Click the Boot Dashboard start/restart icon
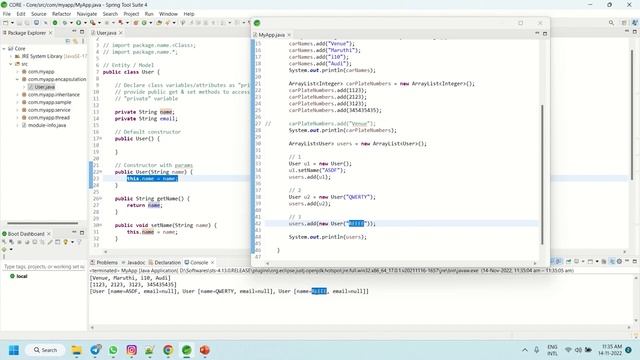Viewport: 640px width, 360px height. click(x=4, y=242)
